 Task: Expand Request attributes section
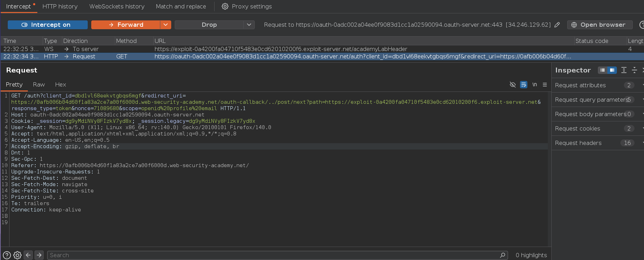tap(597, 85)
